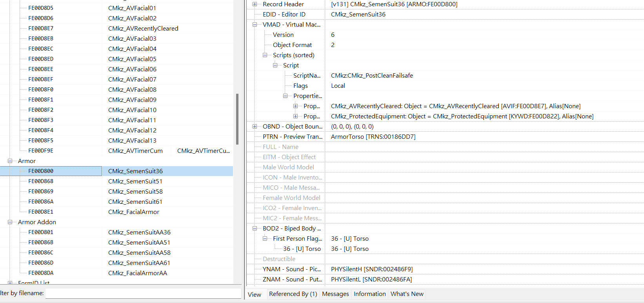
Task: Expand the Record Header row
Action: coord(255,4)
